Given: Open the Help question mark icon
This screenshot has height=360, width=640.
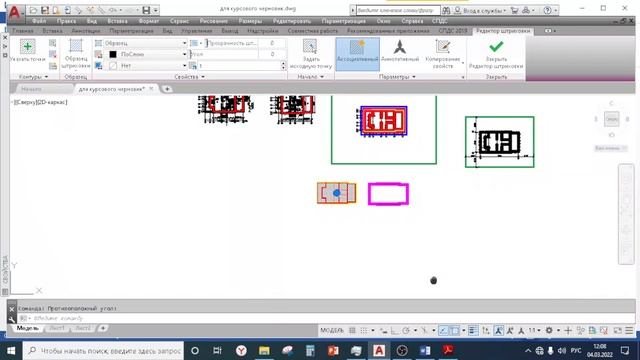Looking at the screenshot, I should pos(548,10).
